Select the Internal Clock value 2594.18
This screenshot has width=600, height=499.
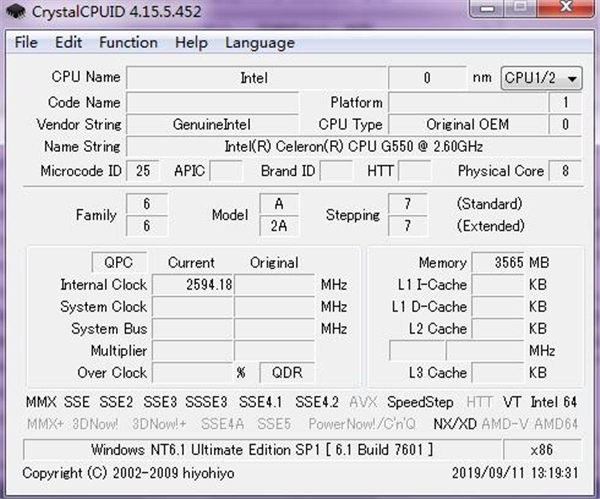(194, 285)
